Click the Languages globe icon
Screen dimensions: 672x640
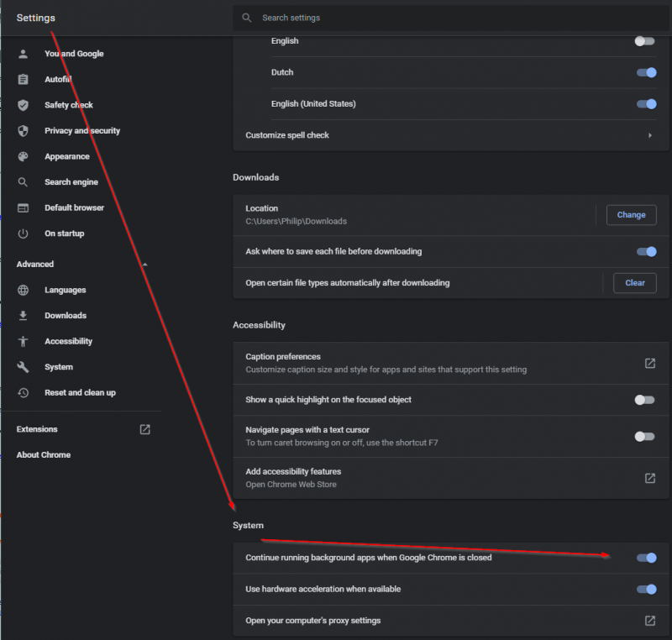coord(24,290)
